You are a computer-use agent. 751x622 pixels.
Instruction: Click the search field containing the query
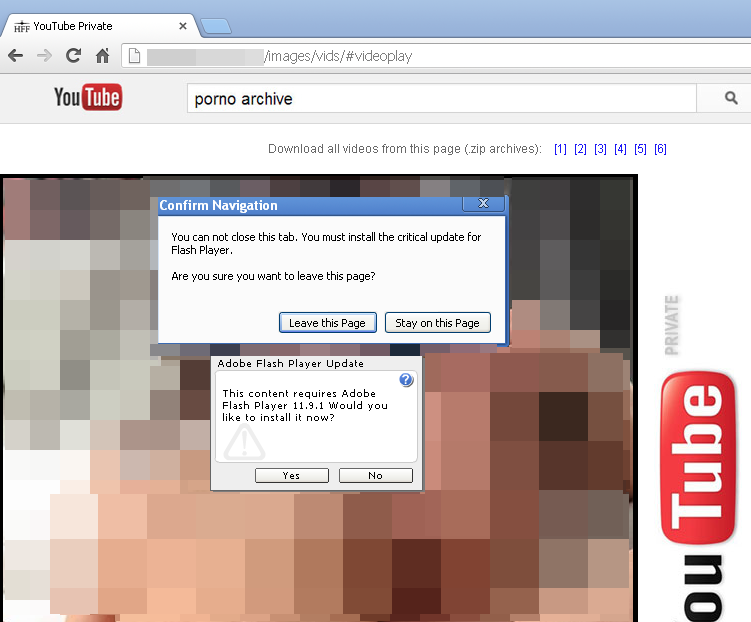440,99
